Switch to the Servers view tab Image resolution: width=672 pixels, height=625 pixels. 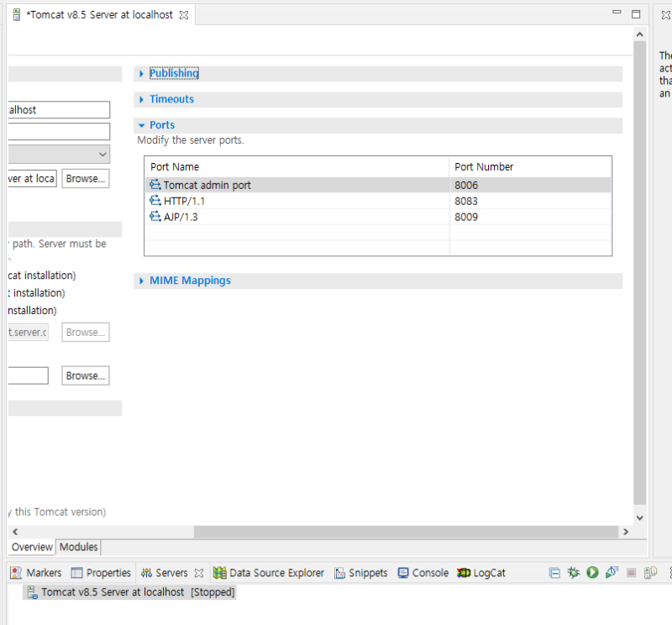coord(165,573)
